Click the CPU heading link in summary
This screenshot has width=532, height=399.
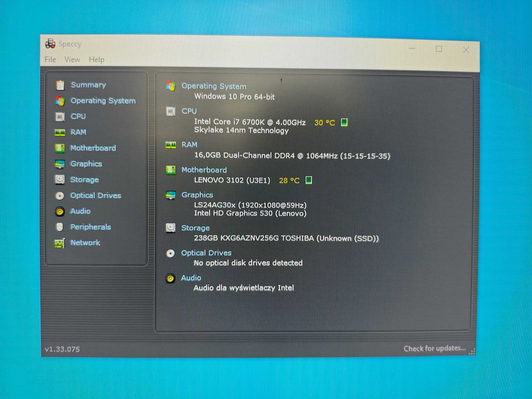pyautogui.click(x=189, y=111)
